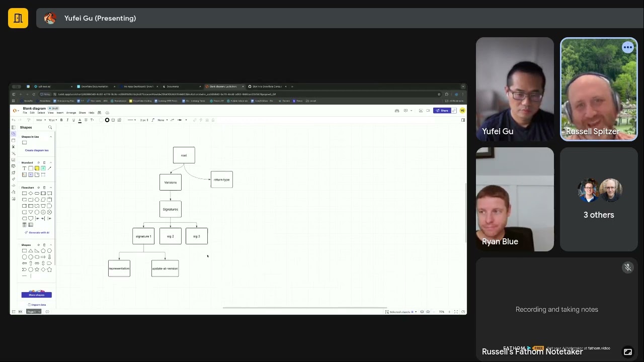
Task: Open the YG user avatar menu
Action: pos(462,111)
